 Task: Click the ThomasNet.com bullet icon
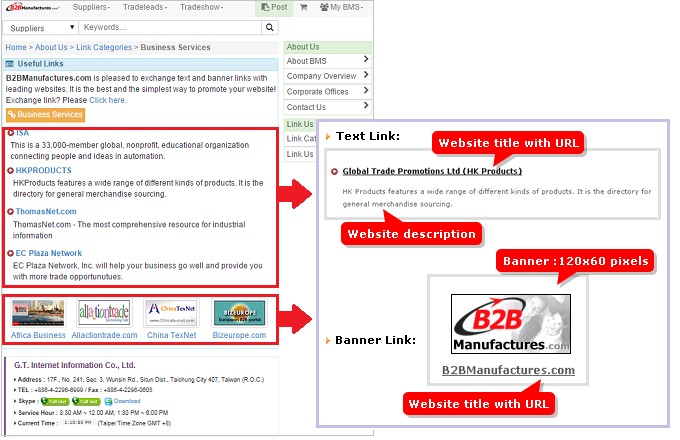pos(10,212)
